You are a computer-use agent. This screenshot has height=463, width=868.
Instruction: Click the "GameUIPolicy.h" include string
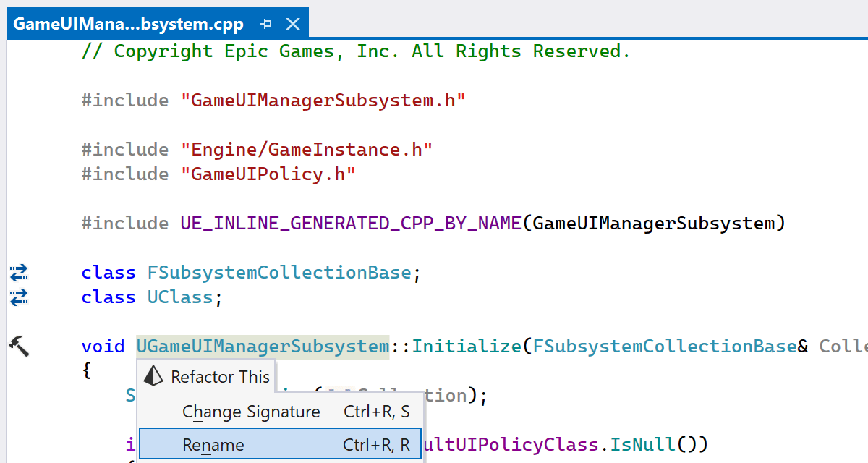(268, 174)
